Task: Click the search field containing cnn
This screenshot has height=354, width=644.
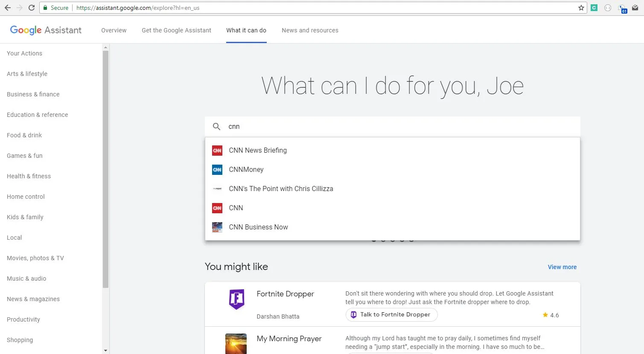Action: 393,127
